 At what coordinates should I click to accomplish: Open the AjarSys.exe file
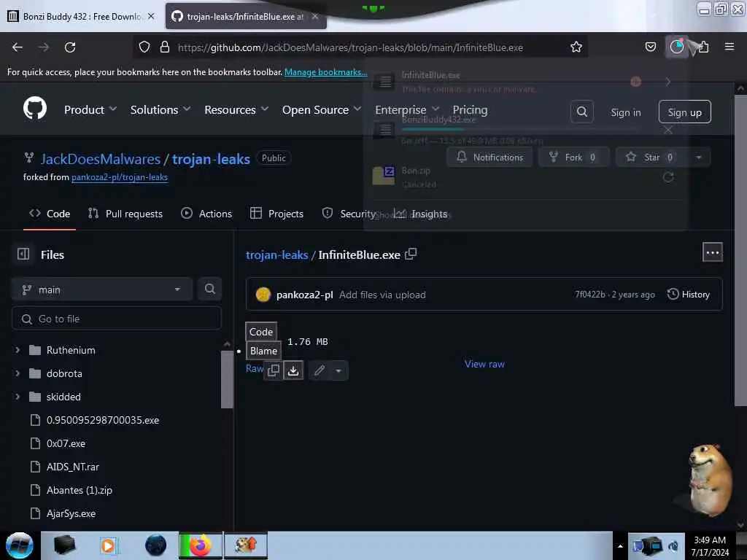coord(71,513)
